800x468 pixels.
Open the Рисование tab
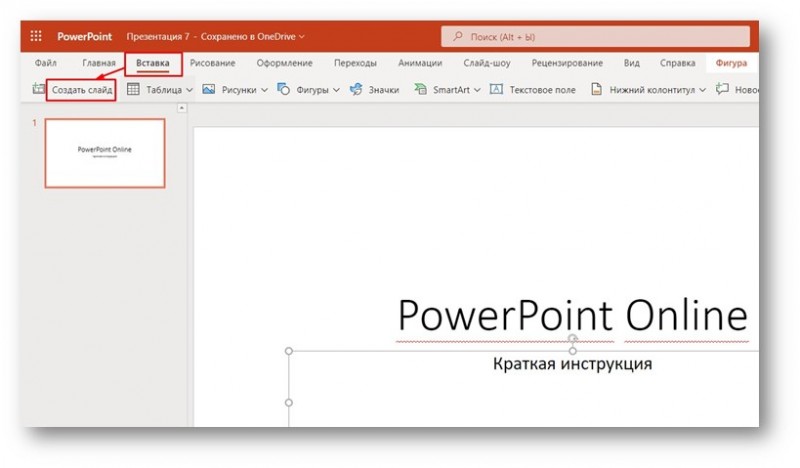tap(212, 63)
